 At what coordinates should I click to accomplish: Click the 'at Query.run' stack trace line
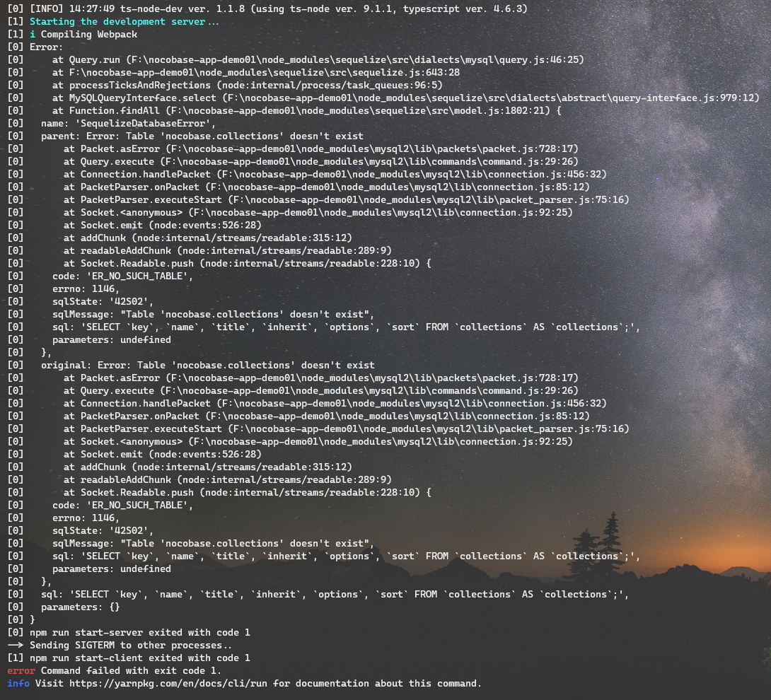[x=318, y=59]
